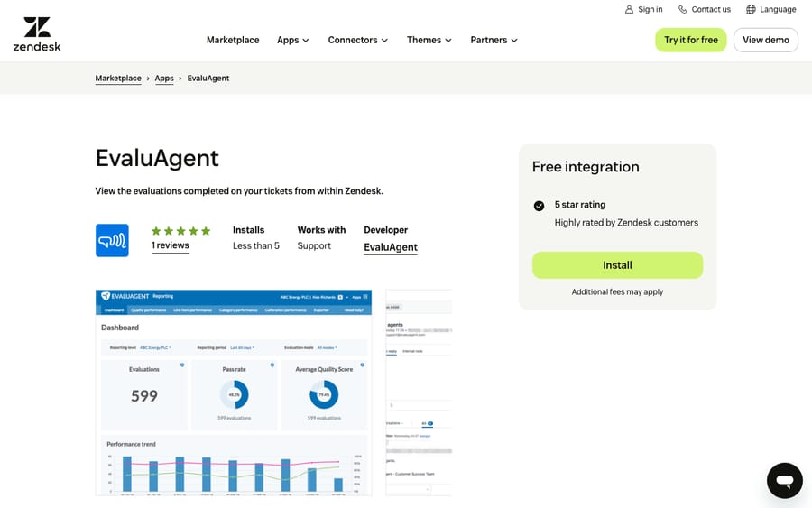This screenshot has height=508, width=812.
Task: Expand the Apps dropdown menu
Action: pos(292,40)
